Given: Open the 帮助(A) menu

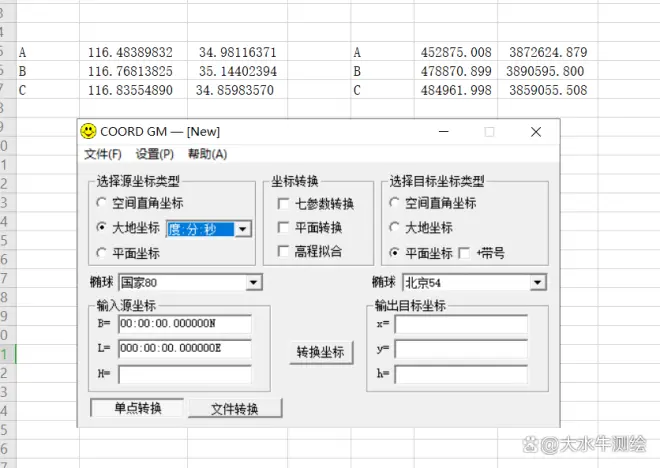Looking at the screenshot, I should pos(207,154).
